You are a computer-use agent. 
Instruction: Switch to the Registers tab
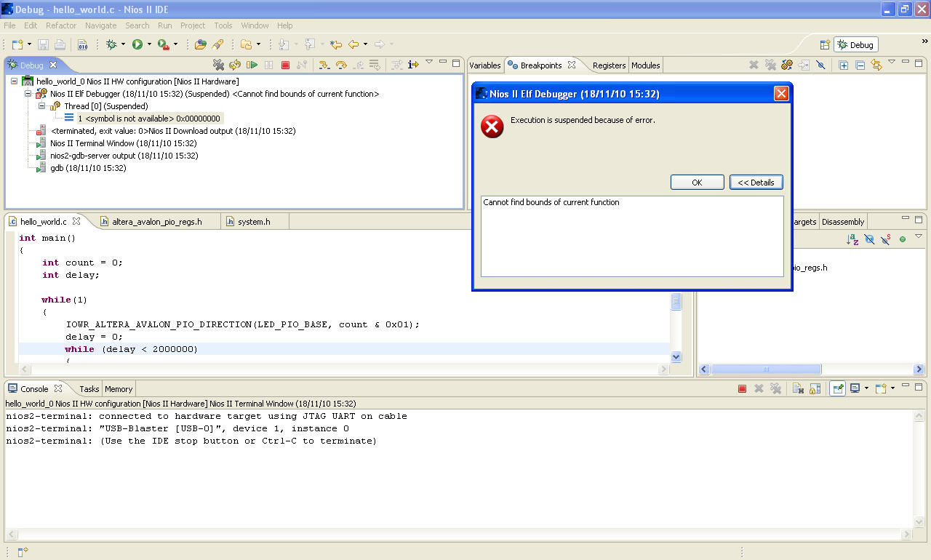point(609,65)
